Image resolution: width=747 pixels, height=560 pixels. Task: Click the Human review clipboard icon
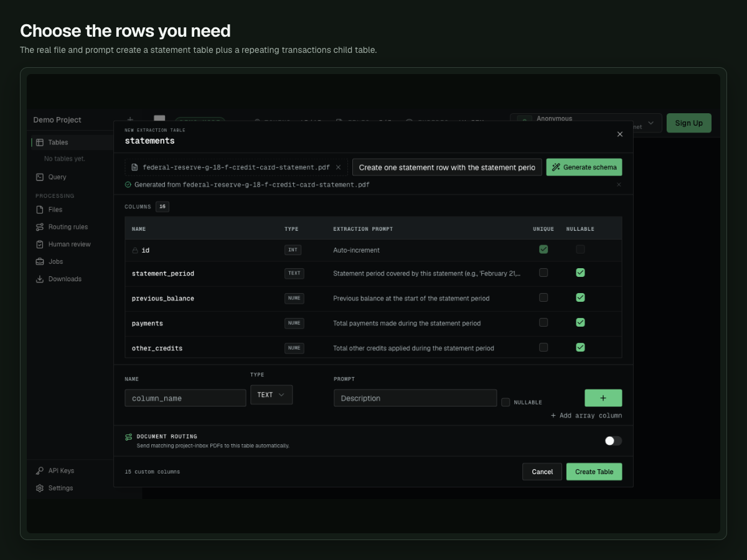(40, 245)
